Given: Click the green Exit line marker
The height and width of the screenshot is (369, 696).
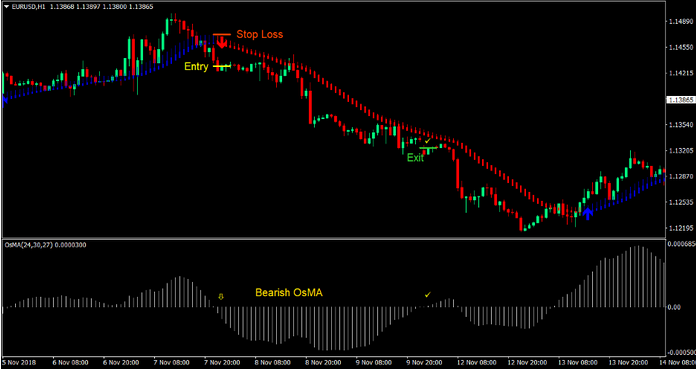Looking at the screenshot, I should pos(428,147).
